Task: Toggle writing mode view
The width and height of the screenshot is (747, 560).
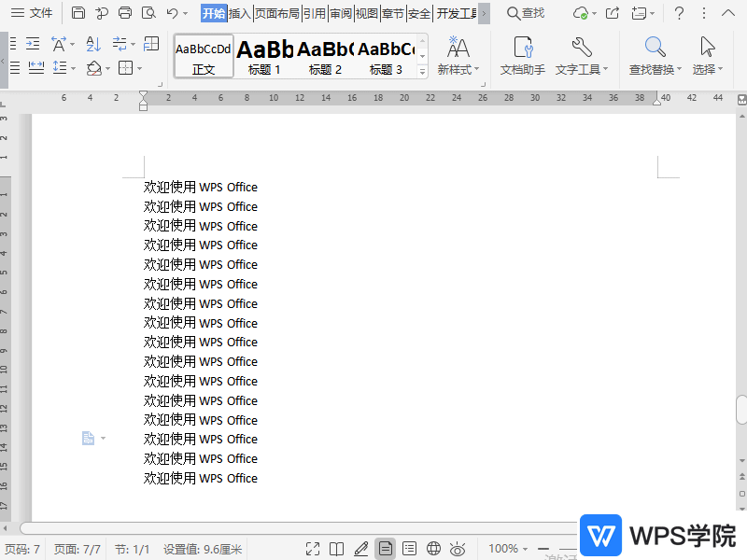Action: (x=361, y=549)
